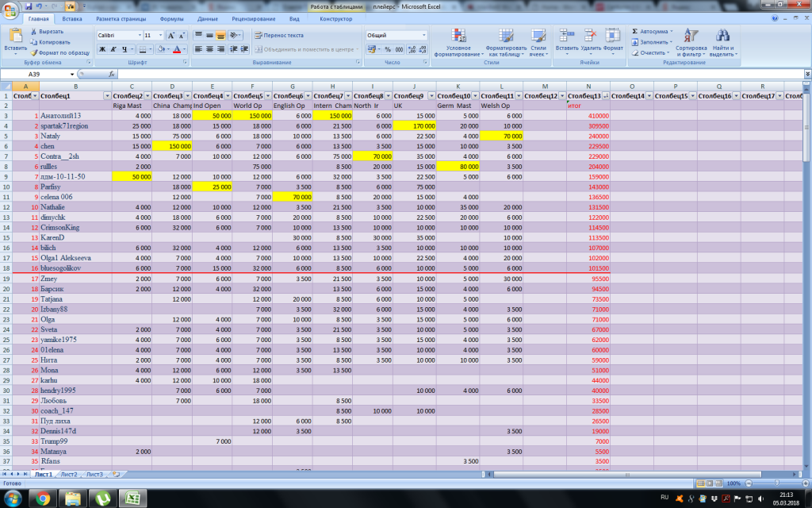Expand the number format dropdown (Общий)

click(x=423, y=36)
